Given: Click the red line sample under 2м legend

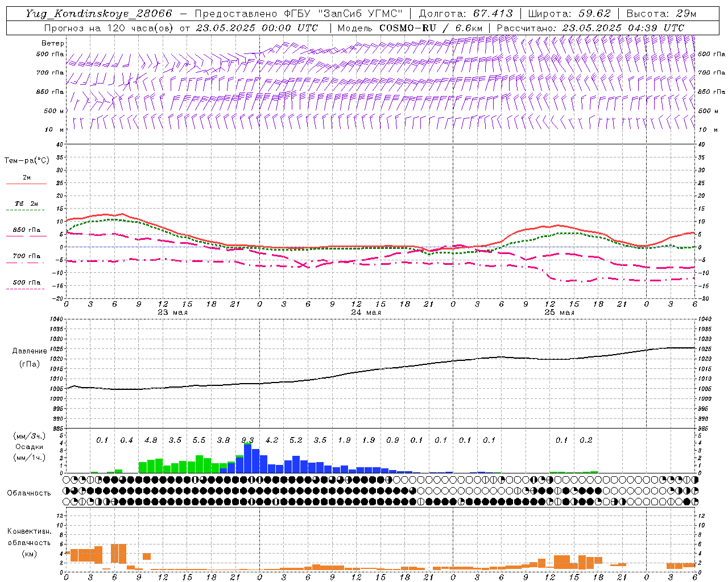Looking at the screenshot, I should coord(26,184).
